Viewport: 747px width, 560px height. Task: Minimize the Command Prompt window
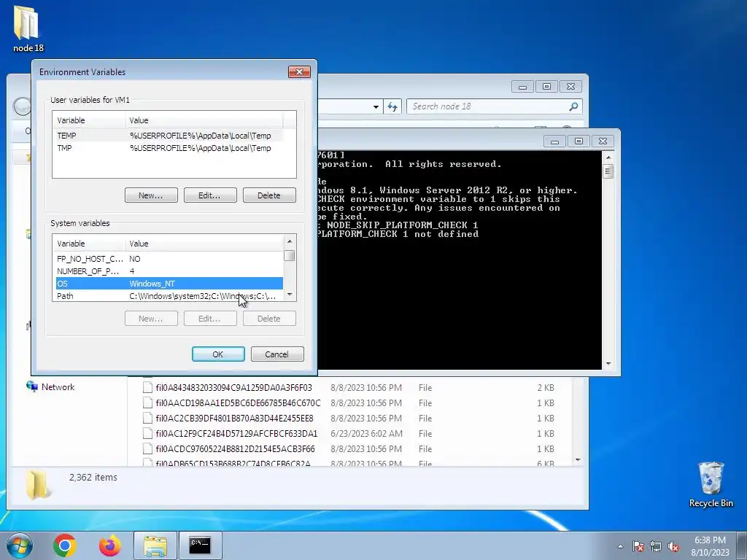[x=554, y=141]
